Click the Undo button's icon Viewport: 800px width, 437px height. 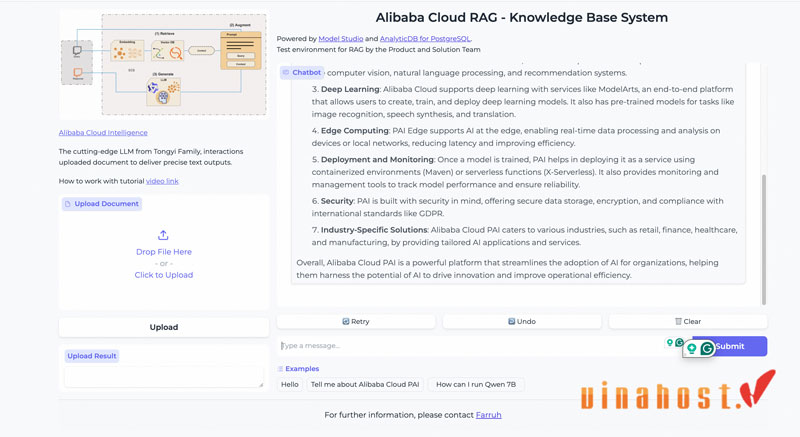pos(511,321)
